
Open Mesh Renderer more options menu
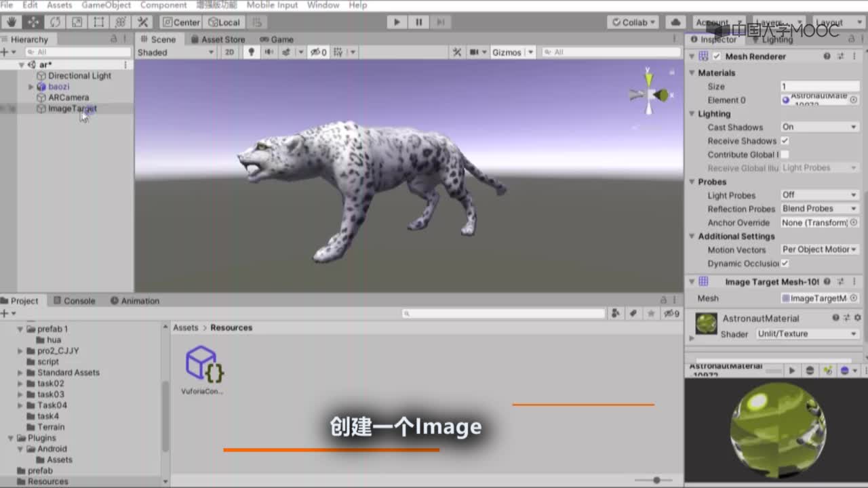click(x=854, y=56)
